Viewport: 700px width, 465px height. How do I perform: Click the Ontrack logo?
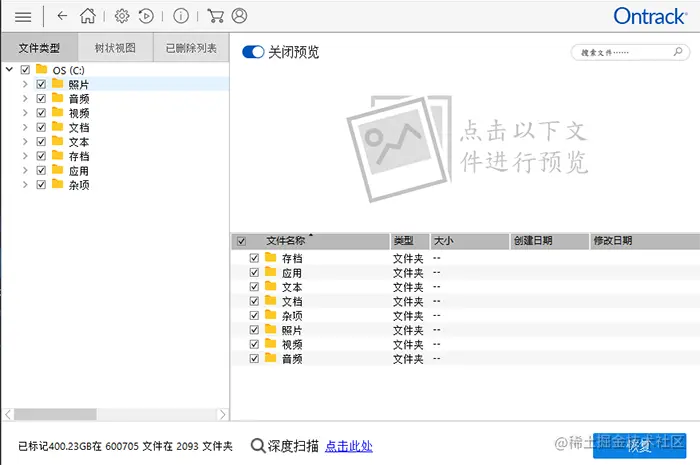(x=650, y=17)
